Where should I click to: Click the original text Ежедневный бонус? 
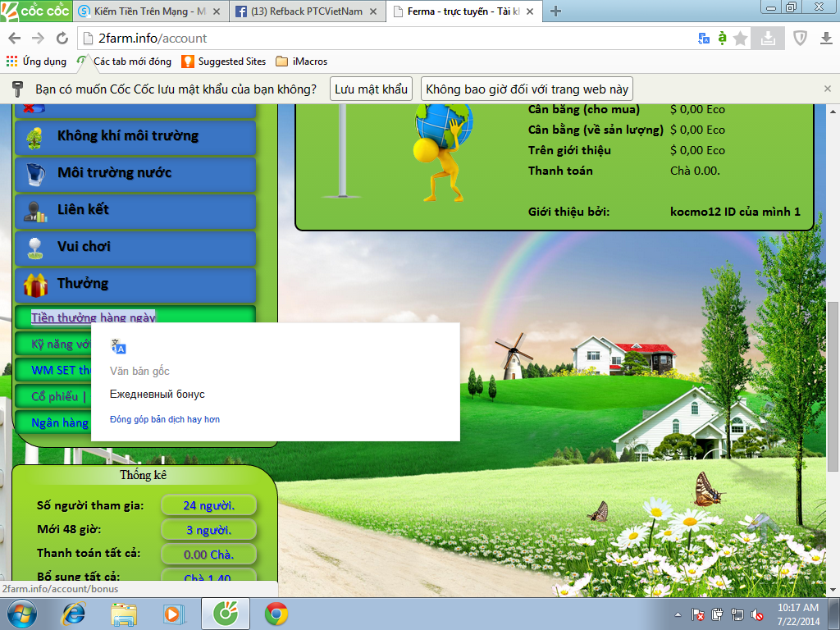tap(157, 395)
